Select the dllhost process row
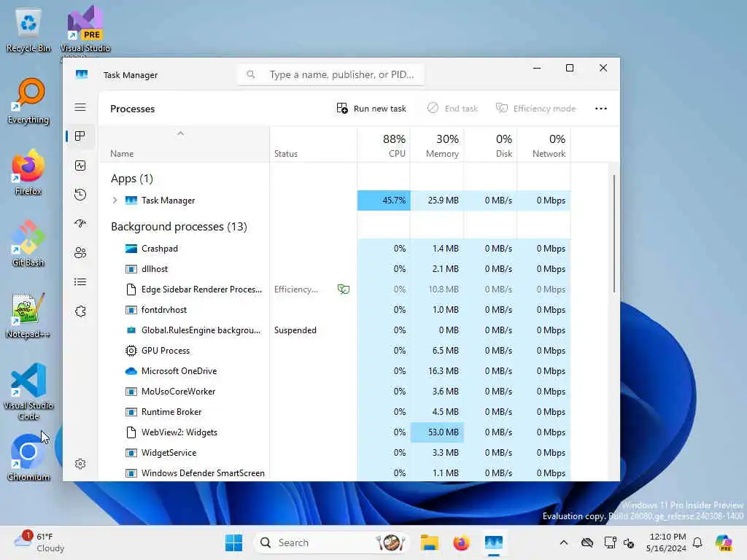Image resolution: width=747 pixels, height=560 pixels. pyautogui.click(x=335, y=269)
